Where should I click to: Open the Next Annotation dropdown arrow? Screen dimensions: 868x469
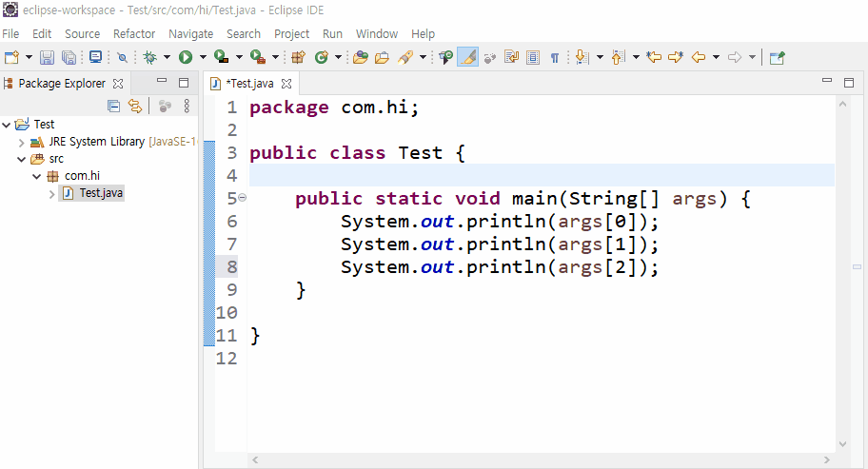(600, 57)
